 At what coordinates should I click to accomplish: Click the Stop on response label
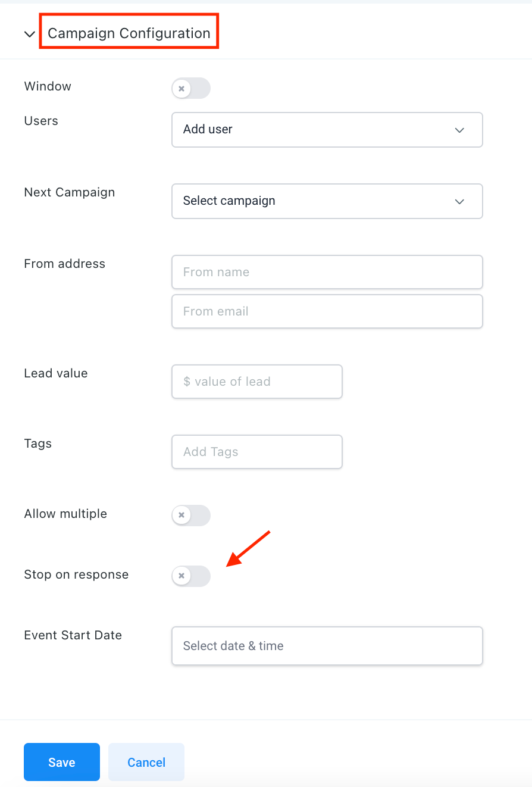click(76, 574)
